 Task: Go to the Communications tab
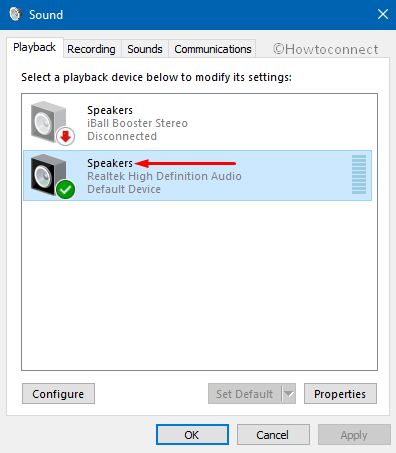pos(213,49)
